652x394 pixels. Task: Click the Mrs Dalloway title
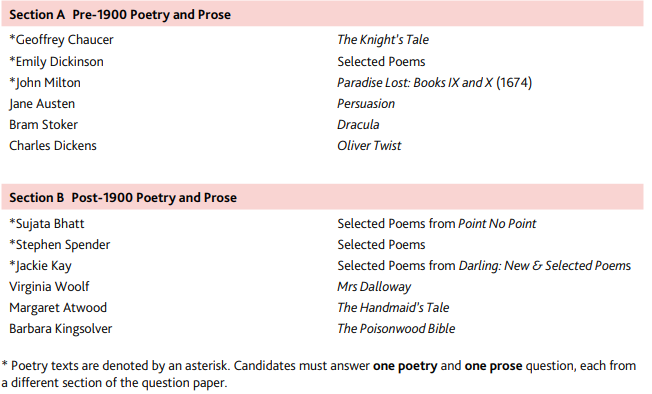tap(374, 287)
